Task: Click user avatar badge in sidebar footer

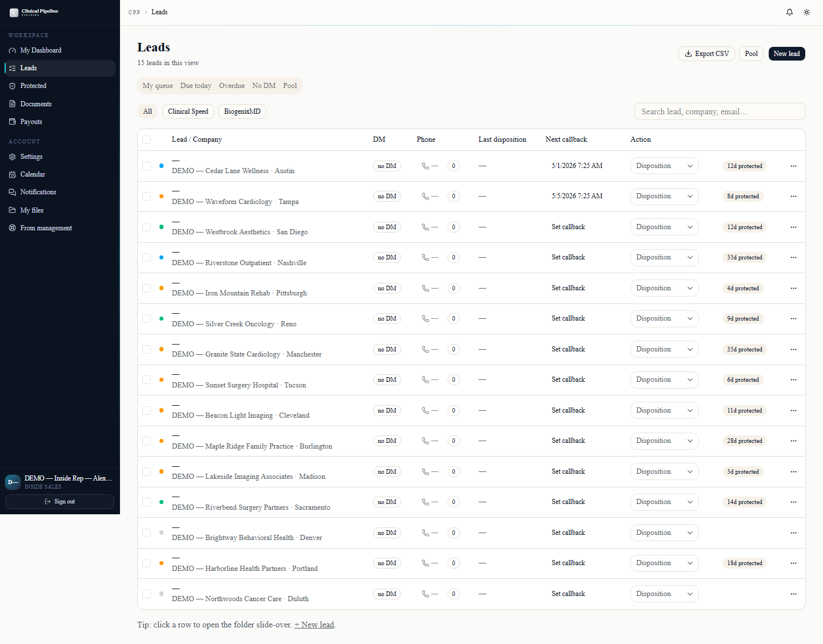Action: 13,482
